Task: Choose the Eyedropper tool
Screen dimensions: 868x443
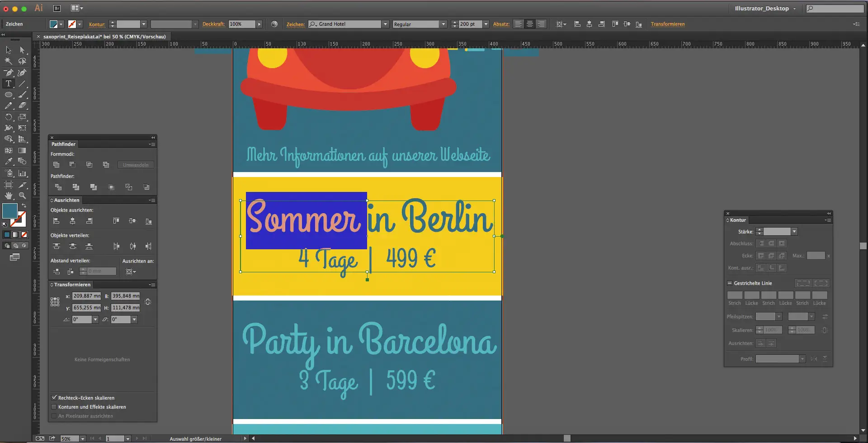Action: (x=8, y=161)
